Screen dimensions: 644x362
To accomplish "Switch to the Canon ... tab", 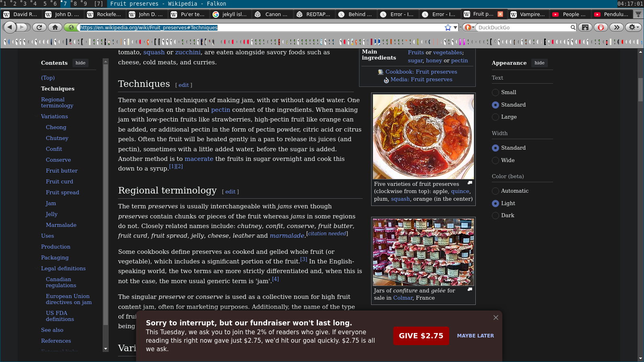I will point(272,14).
